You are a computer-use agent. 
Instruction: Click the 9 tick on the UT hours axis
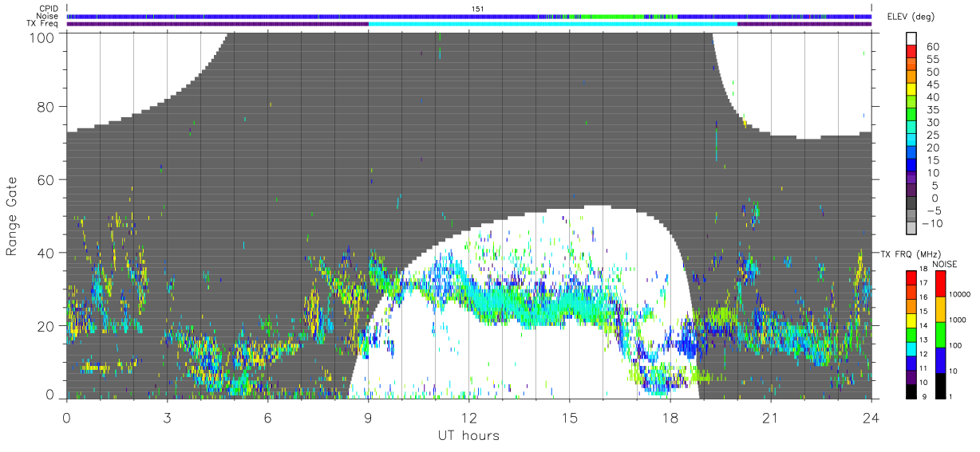click(368, 417)
